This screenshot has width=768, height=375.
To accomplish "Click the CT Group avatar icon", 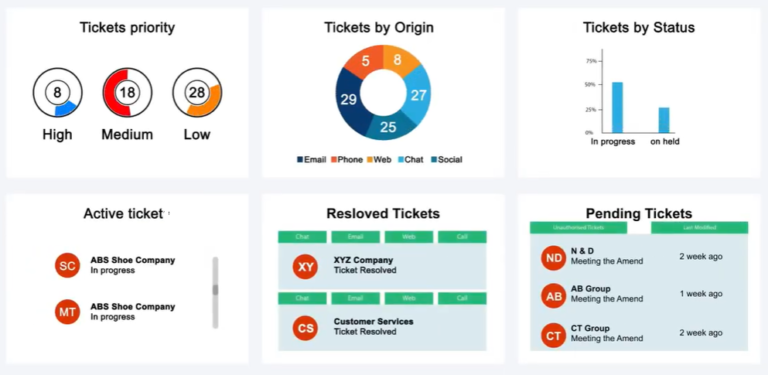I will point(553,335).
